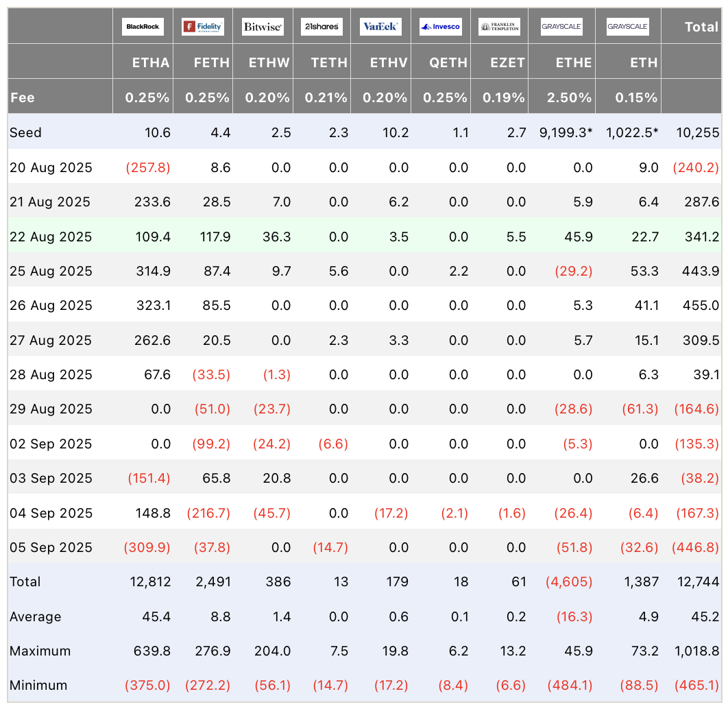Click the Invesco logo
This screenshot has width=728, height=709.
pos(440,27)
